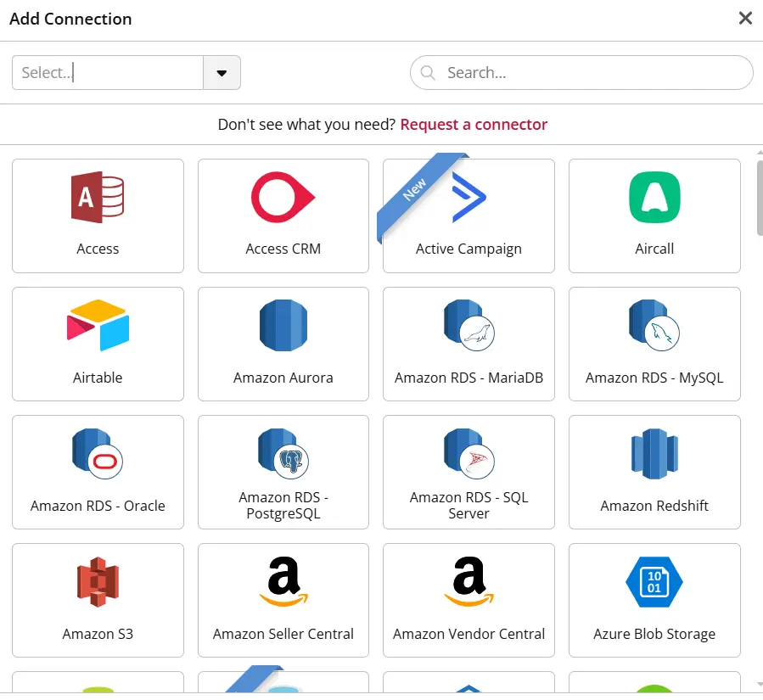Choose the Amazon S3 connector icon
The width and height of the screenshot is (763, 700).
click(98, 582)
